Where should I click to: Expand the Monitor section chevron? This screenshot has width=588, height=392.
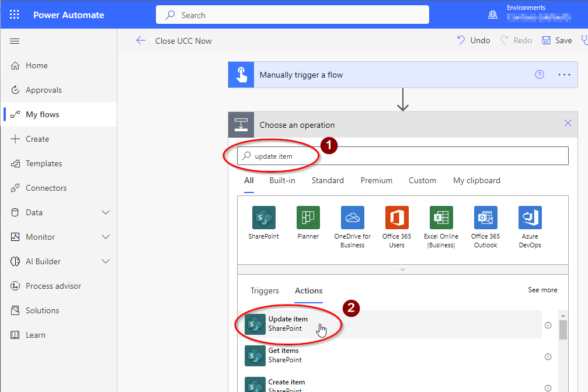(106, 237)
